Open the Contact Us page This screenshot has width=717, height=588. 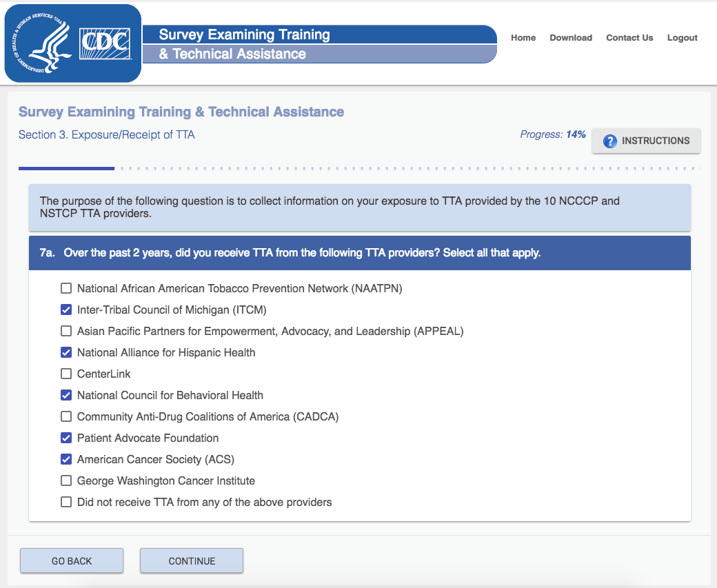pyautogui.click(x=629, y=38)
